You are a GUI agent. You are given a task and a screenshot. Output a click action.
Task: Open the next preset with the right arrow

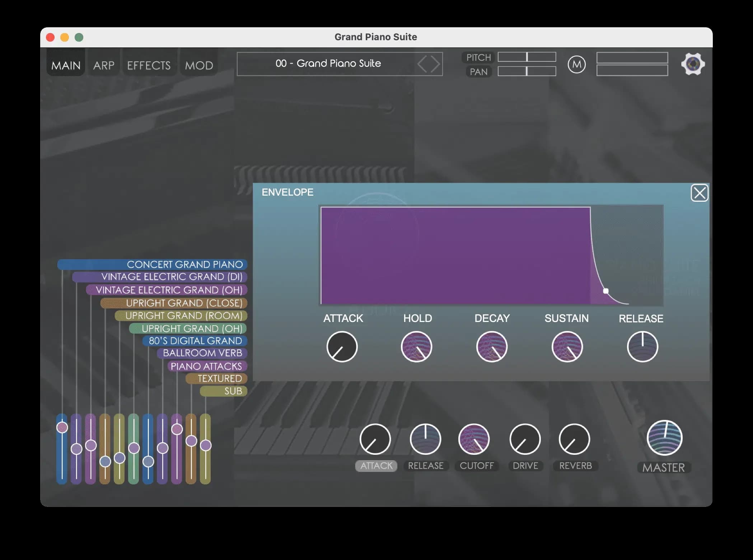click(x=434, y=64)
